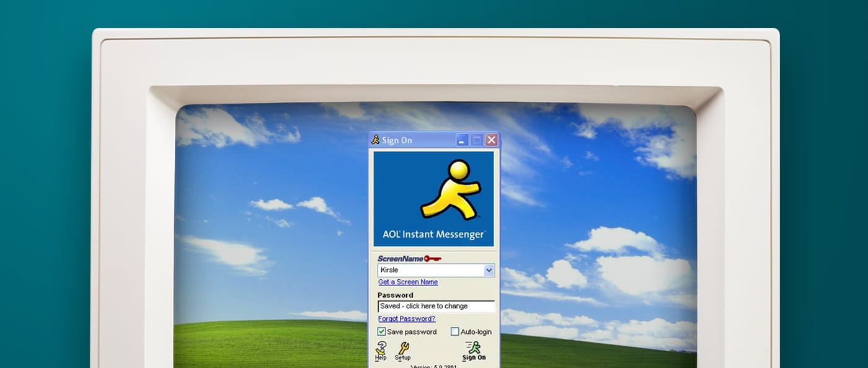The image size is (868, 368).
Task: Click the Auto-login label text
Action: tap(476, 332)
